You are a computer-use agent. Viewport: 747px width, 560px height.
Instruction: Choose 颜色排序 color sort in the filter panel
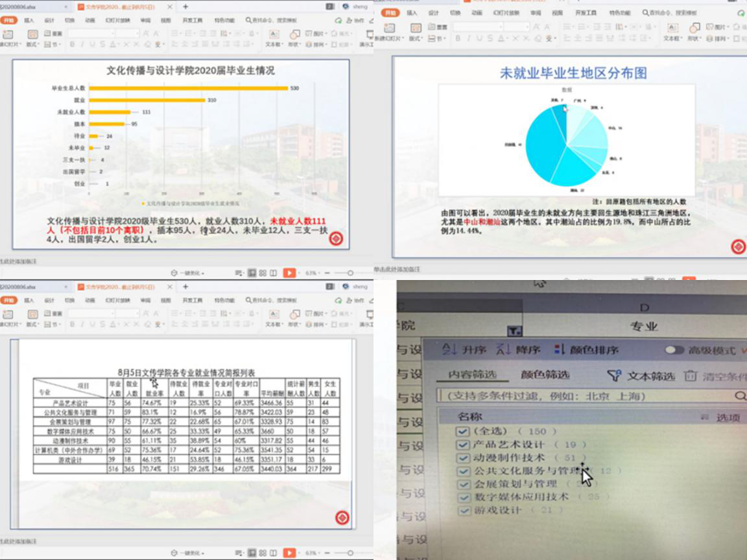point(586,349)
